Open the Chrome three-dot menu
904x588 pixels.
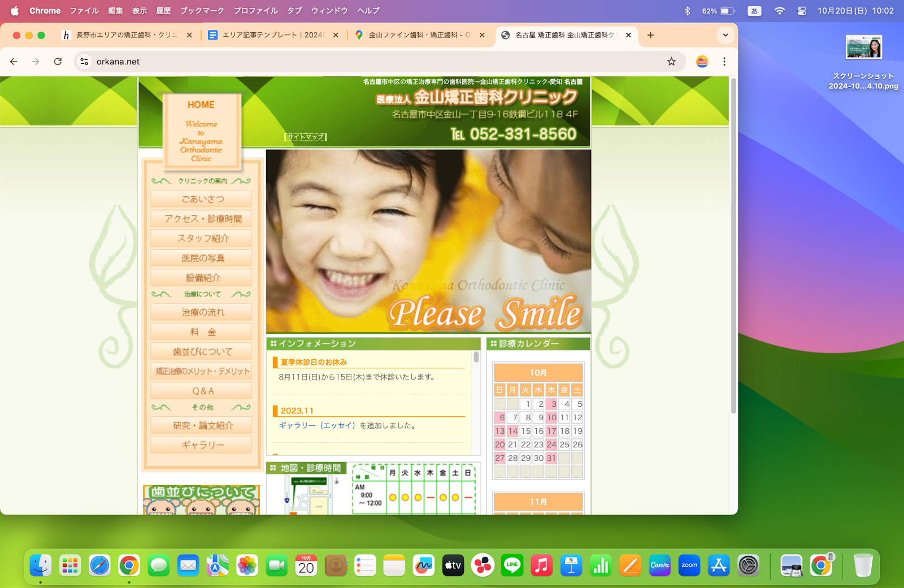click(724, 62)
